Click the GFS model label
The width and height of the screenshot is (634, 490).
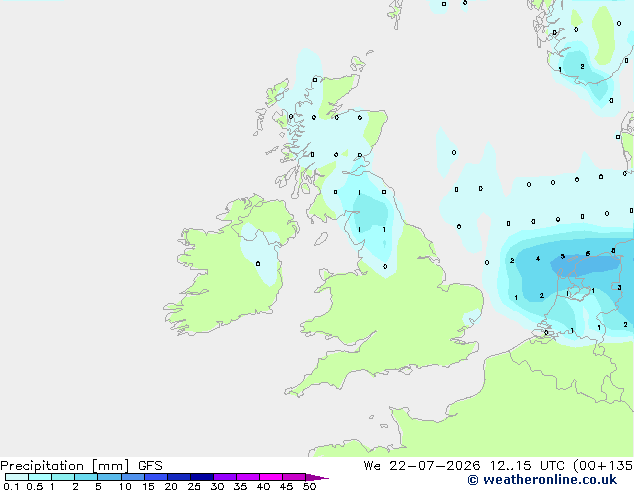[x=150, y=466]
